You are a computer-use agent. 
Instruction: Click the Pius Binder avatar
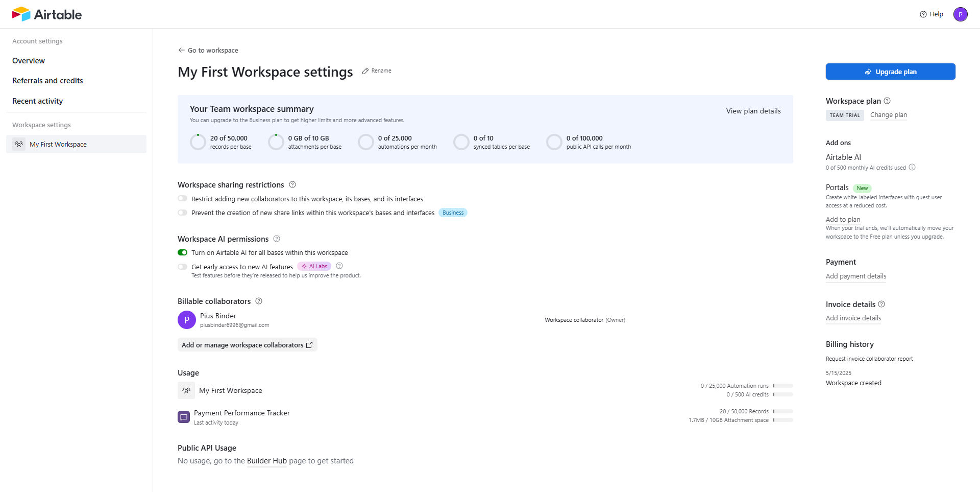[x=187, y=320]
